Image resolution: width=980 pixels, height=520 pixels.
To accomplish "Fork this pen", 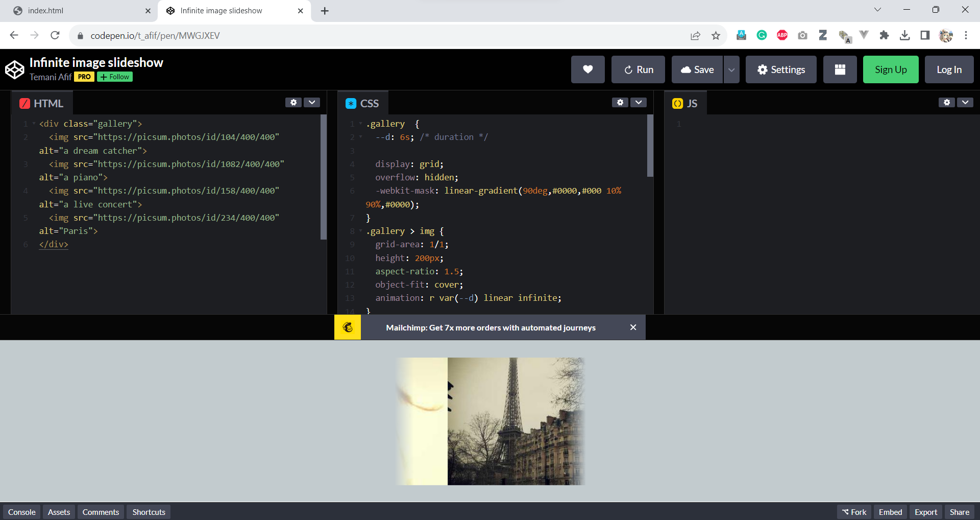I will (x=853, y=512).
